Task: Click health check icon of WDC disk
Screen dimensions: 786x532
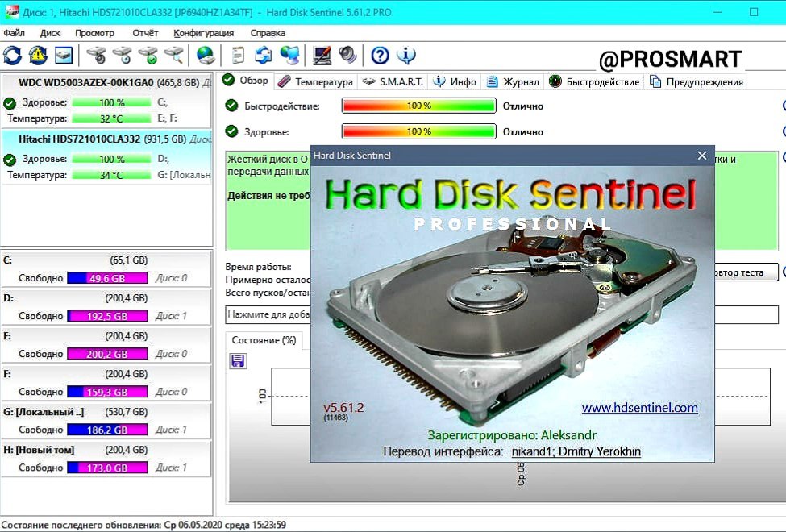Action: 10,103
